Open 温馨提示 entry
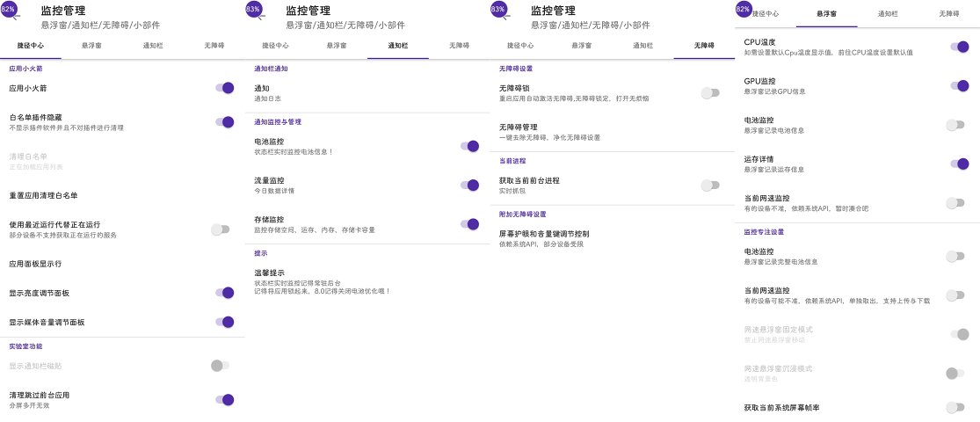Screen dimensions: 980x422 [367, 282]
